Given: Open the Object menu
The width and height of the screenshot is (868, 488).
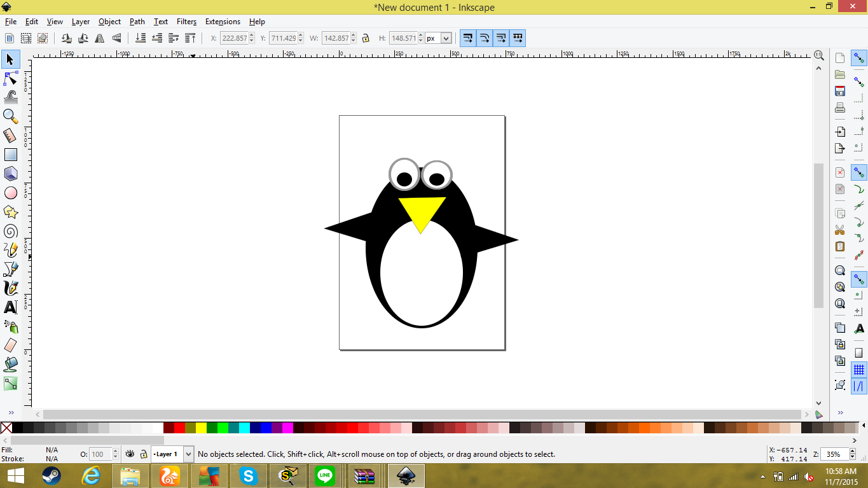Looking at the screenshot, I should point(109,22).
